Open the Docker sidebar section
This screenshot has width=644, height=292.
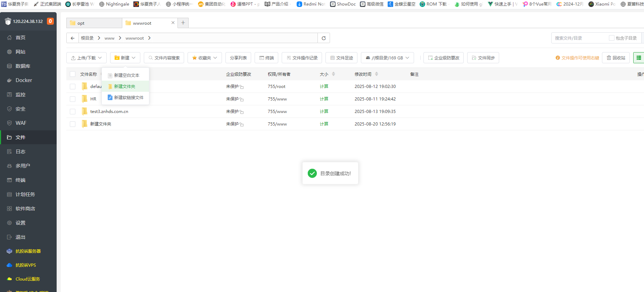(x=24, y=80)
